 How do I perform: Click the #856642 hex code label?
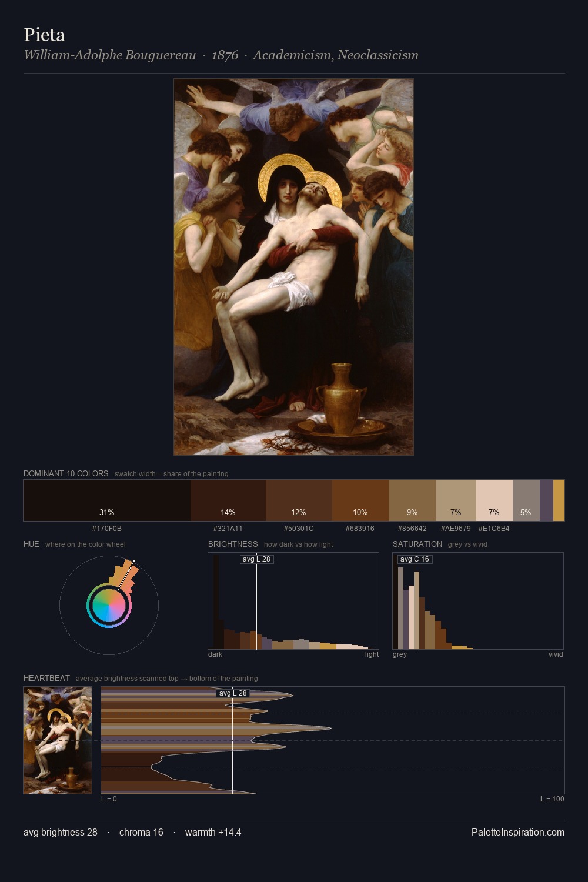412,529
